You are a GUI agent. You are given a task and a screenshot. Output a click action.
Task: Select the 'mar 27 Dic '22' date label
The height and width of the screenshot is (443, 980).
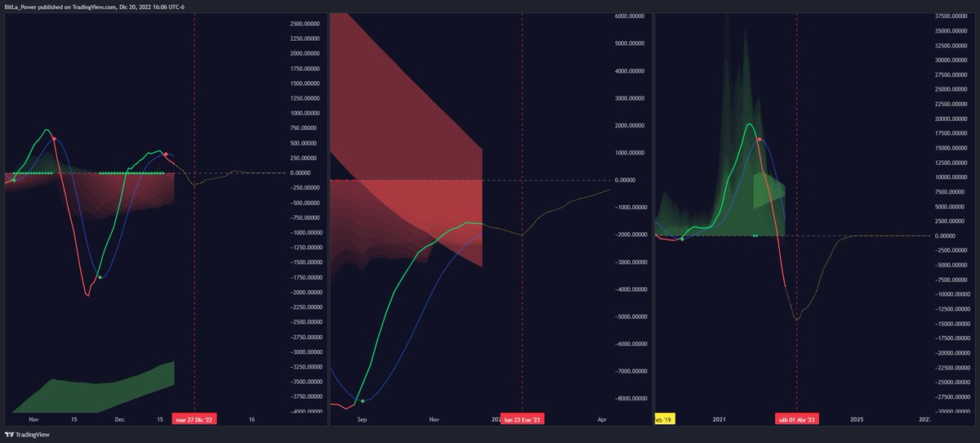point(194,419)
